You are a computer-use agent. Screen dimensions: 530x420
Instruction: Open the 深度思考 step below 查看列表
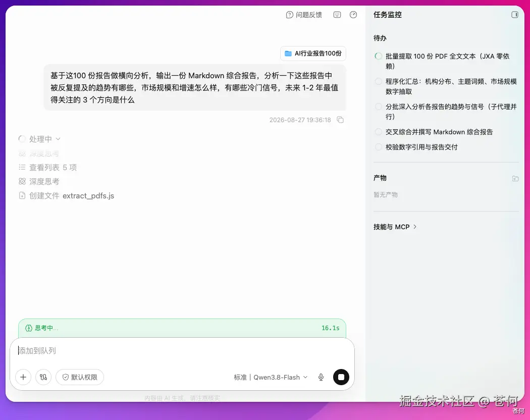39,182
